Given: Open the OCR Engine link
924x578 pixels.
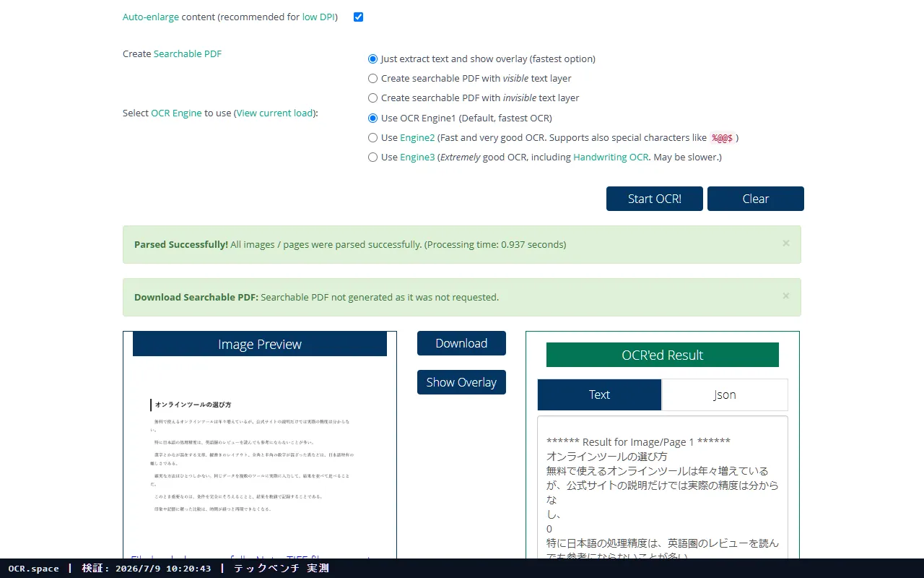Looking at the screenshot, I should click(176, 113).
